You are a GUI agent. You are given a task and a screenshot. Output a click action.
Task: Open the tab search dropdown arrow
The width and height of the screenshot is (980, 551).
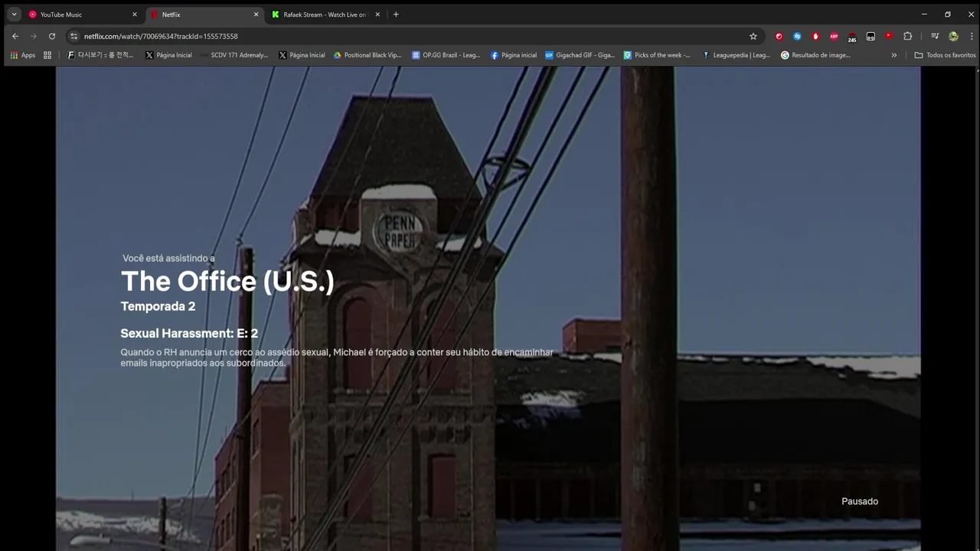point(14,15)
